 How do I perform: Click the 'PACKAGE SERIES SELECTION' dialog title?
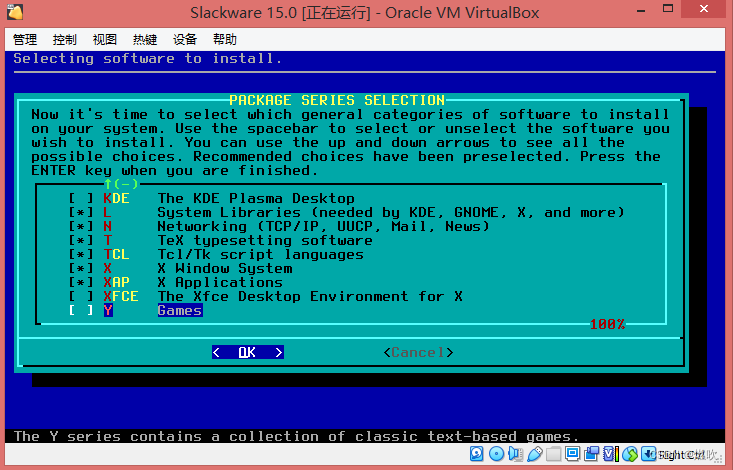pos(337,100)
